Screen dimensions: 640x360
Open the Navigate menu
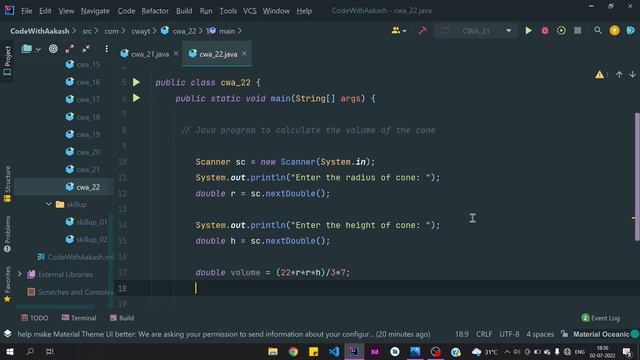(95, 11)
